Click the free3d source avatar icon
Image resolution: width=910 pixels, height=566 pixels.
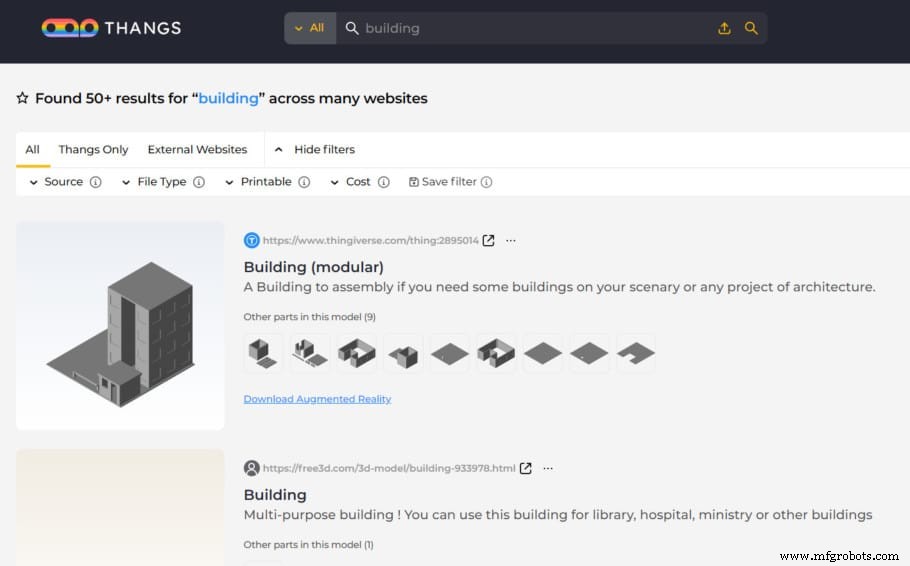[x=251, y=468]
